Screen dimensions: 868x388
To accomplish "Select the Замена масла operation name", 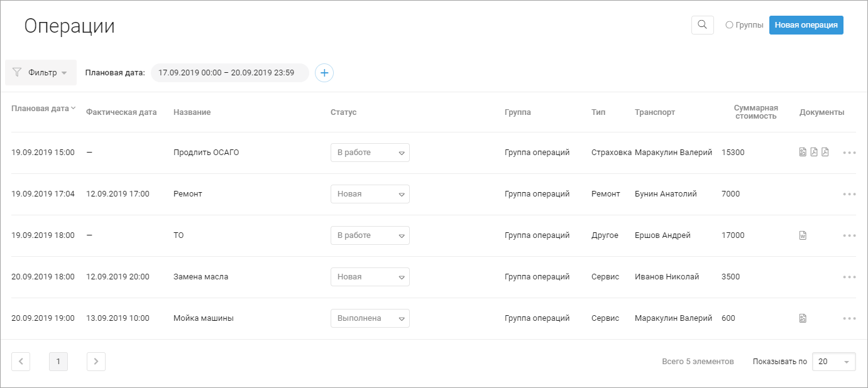I will pos(201,277).
